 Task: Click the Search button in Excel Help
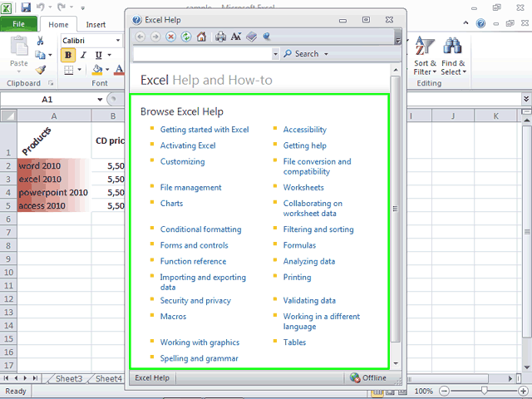(x=302, y=54)
